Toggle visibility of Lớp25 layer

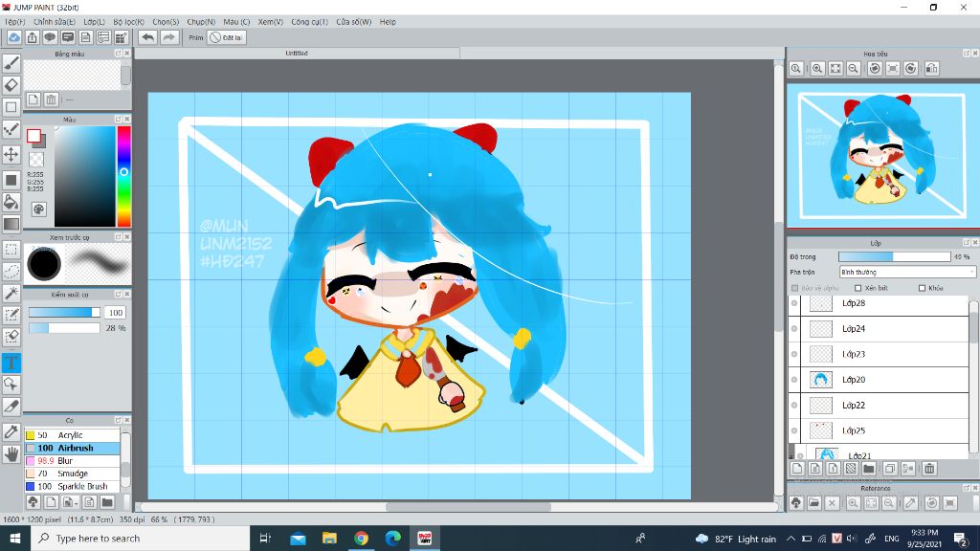pyautogui.click(x=794, y=430)
